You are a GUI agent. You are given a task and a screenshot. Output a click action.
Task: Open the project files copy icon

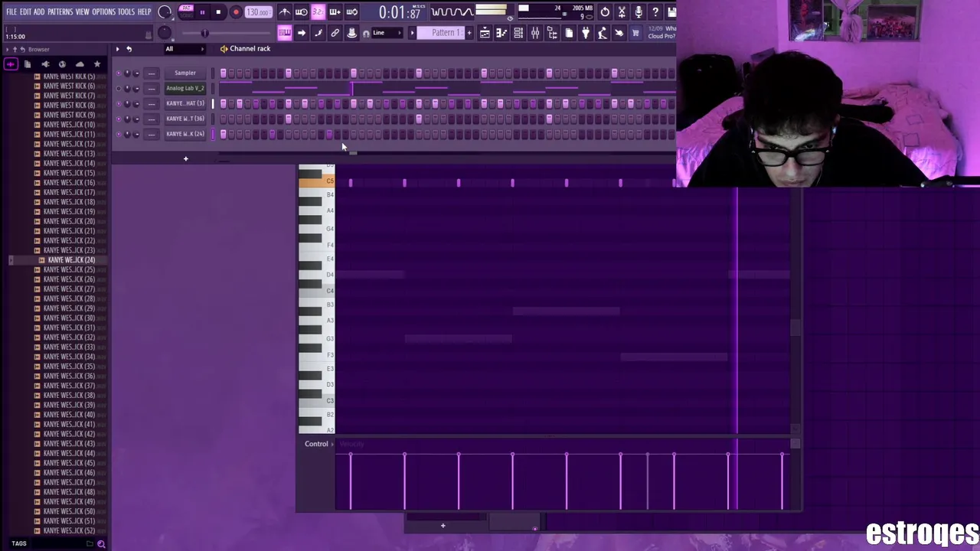coord(569,33)
